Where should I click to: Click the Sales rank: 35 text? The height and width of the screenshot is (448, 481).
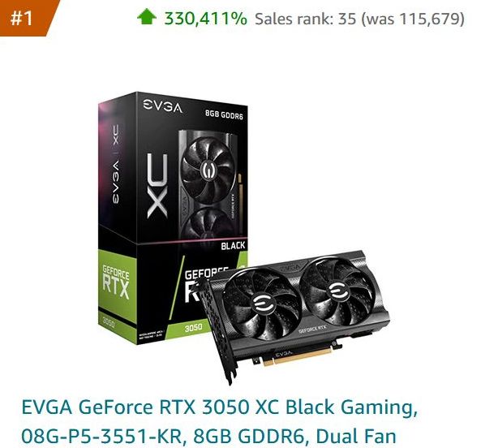(306, 19)
